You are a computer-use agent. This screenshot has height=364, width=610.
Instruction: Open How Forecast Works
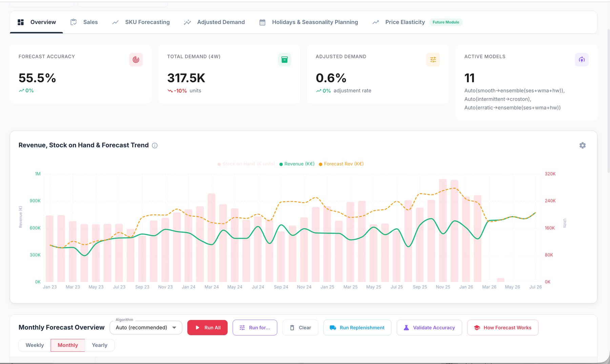(503, 327)
